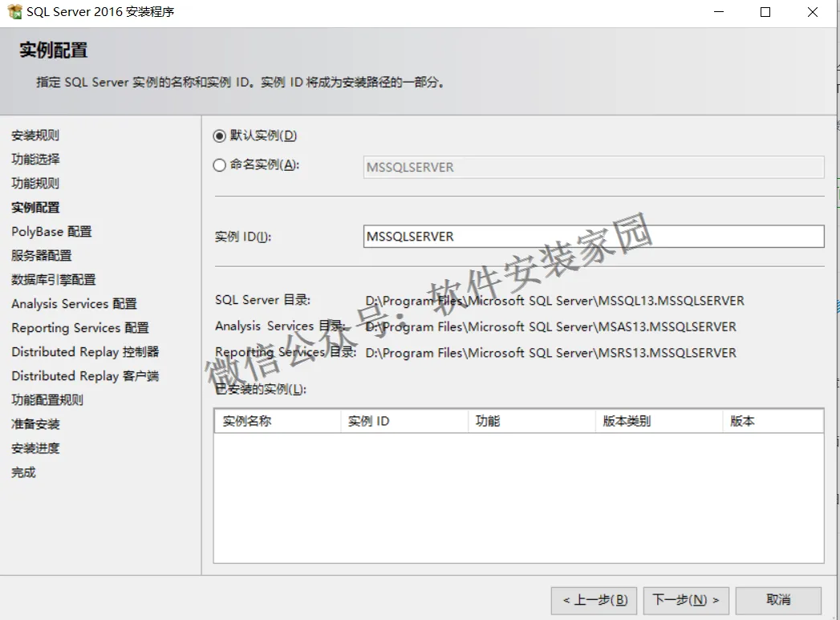The width and height of the screenshot is (840, 620).
Task: Proceed with the 下一步(N) button
Action: (686, 600)
